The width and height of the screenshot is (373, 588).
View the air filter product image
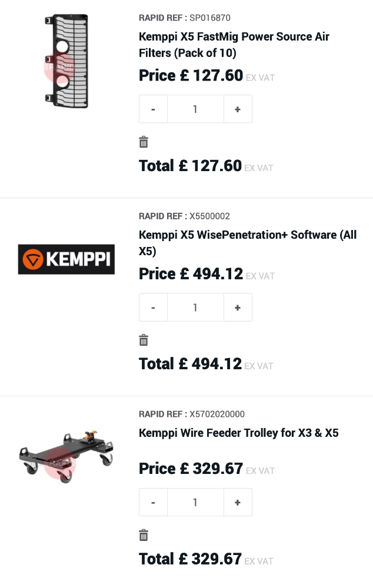click(66, 61)
